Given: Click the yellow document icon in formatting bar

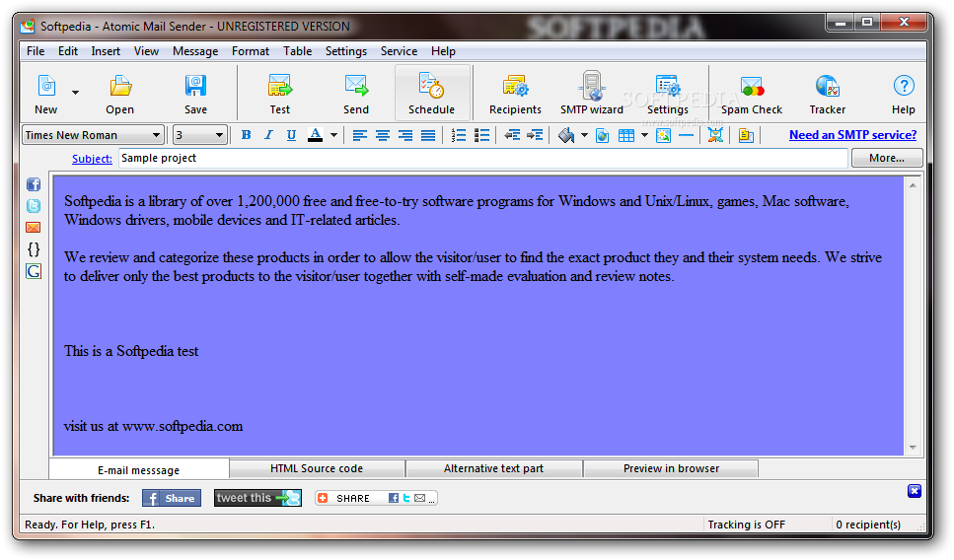Looking at the screenshot, I should (746, 135).
